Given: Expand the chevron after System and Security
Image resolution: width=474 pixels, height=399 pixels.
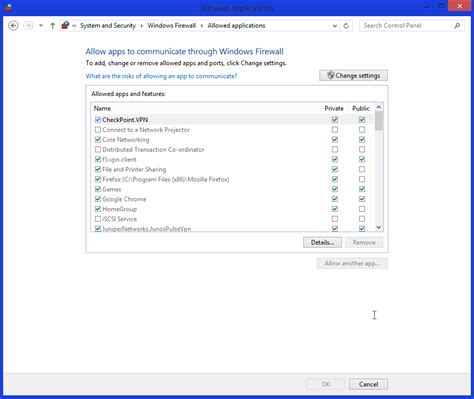Looking at the screenshot, I should click(x=142, y=26).
